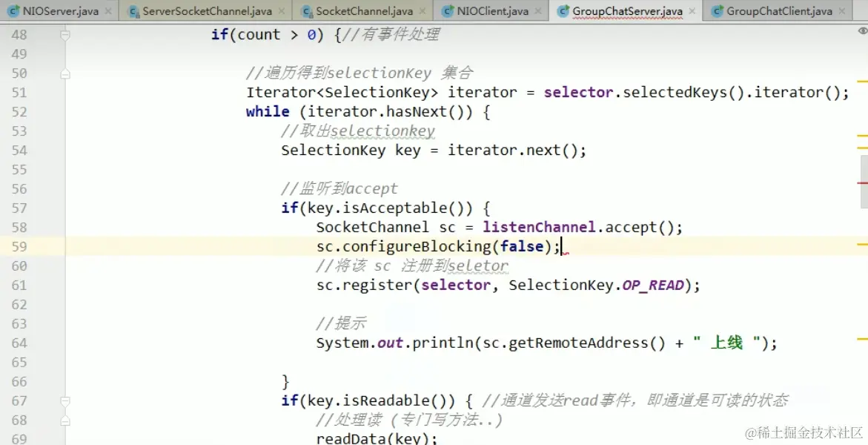This screenshot has width=868, height=445.
Task: Open the SocketChannel.java tab
Action: point(364,10)
